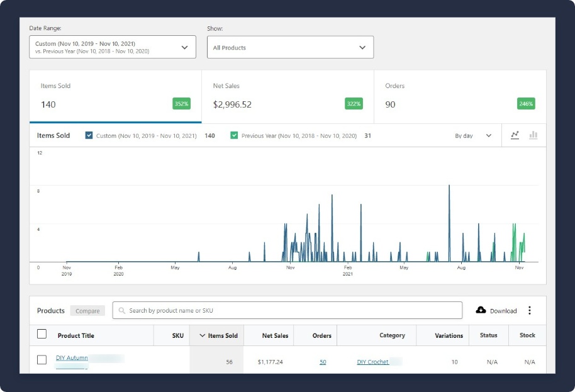Click the 352% green badge

tap(181, 104)
